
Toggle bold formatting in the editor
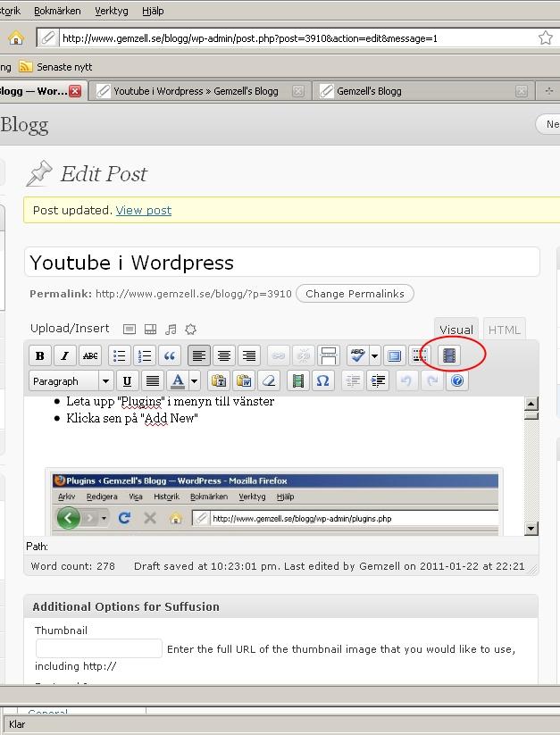point(40,355)
